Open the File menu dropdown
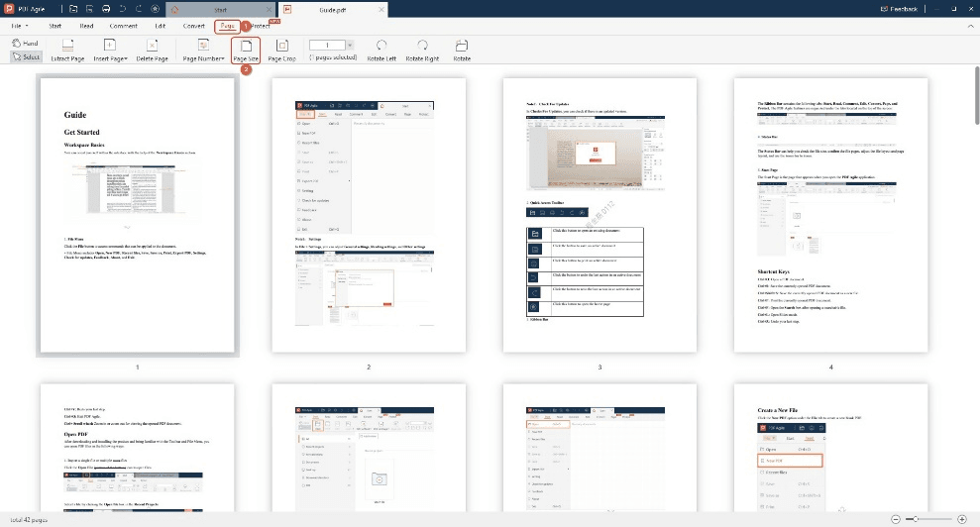Viewport: 980px width, 527px height. pyautogui.click(x=20, y=26)
